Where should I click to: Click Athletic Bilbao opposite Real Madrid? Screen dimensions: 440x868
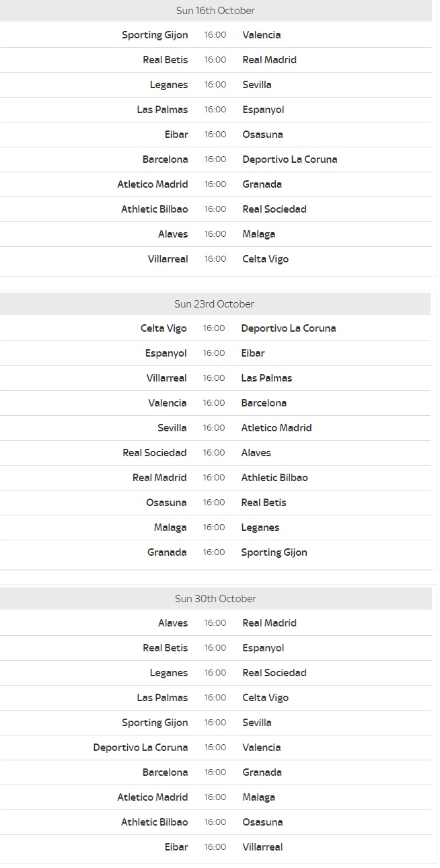(274, 478)
